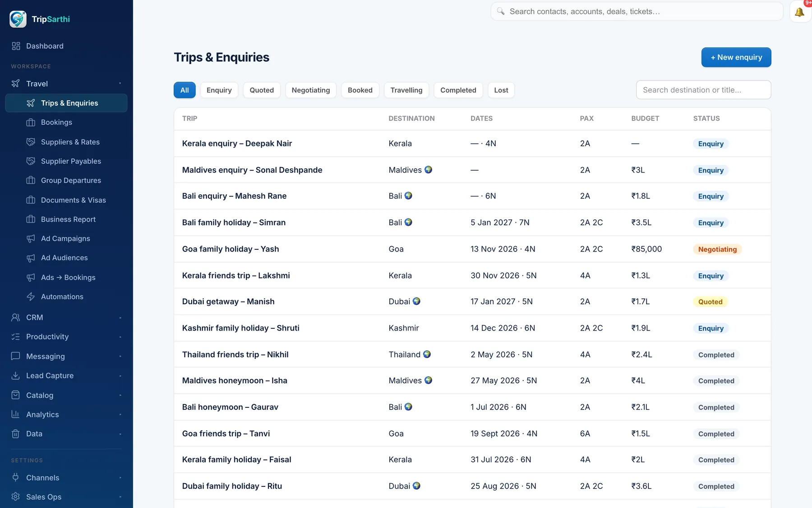Screen dimensions: 812x508
Task: Click the magnifier icon in global search
Action: [501, 11]
